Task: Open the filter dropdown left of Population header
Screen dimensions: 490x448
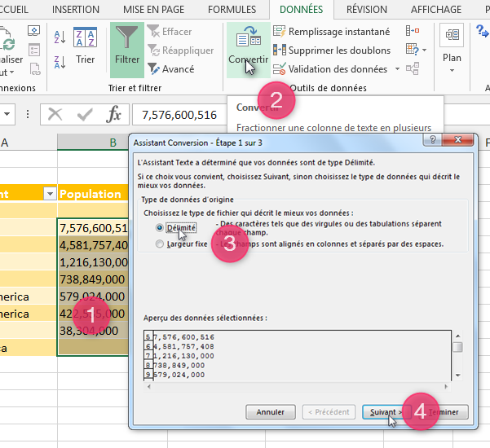Action: (50, 194)
